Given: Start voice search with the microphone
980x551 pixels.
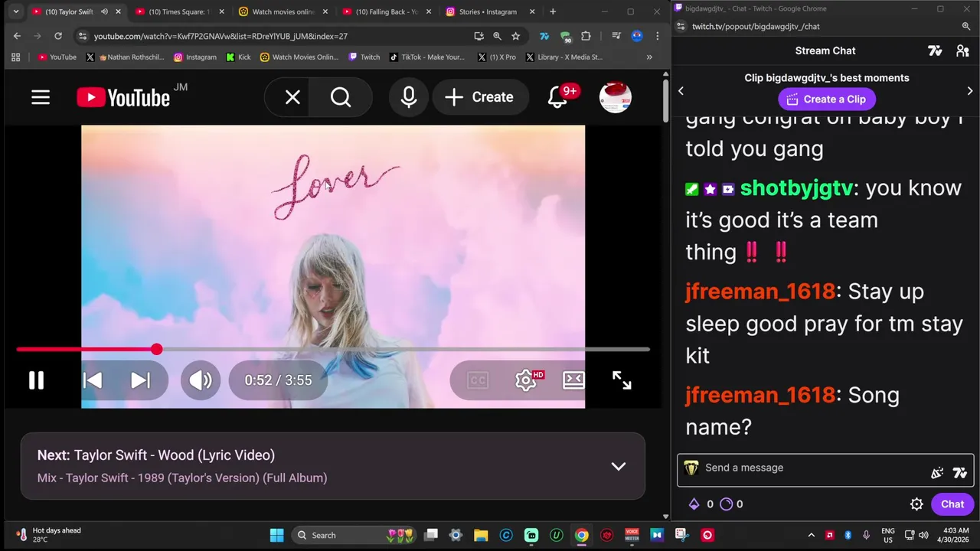Looking at the screenshot, I should pyautogui.click(x=409, y=97).
